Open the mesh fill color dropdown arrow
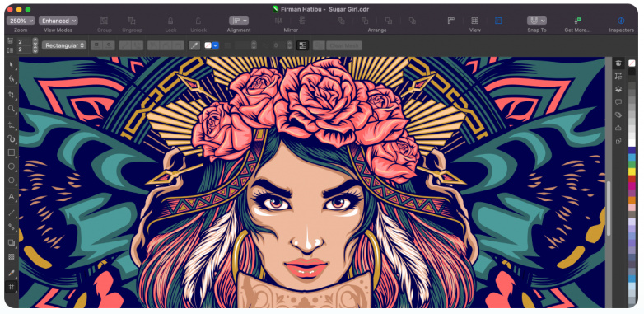Screen dimensions: 644x314 tap(215, 45)
